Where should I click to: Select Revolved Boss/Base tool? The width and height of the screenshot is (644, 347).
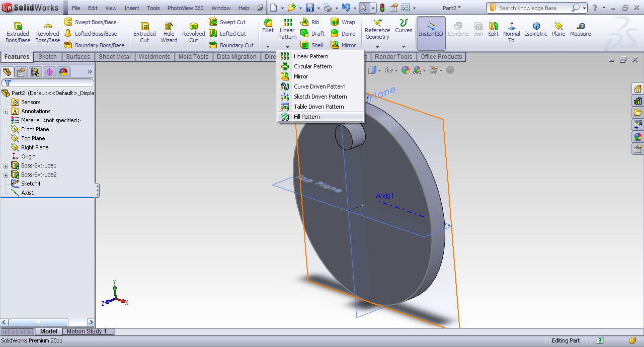[x=48, y=32]
